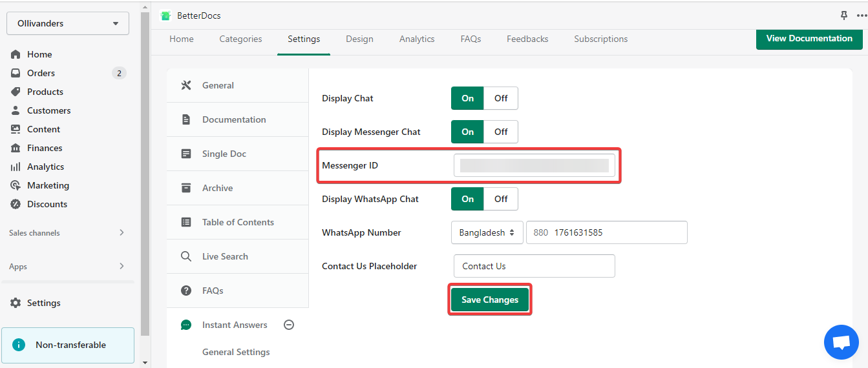Turn Display WhatsApp Chat off

tap(501, 199)
